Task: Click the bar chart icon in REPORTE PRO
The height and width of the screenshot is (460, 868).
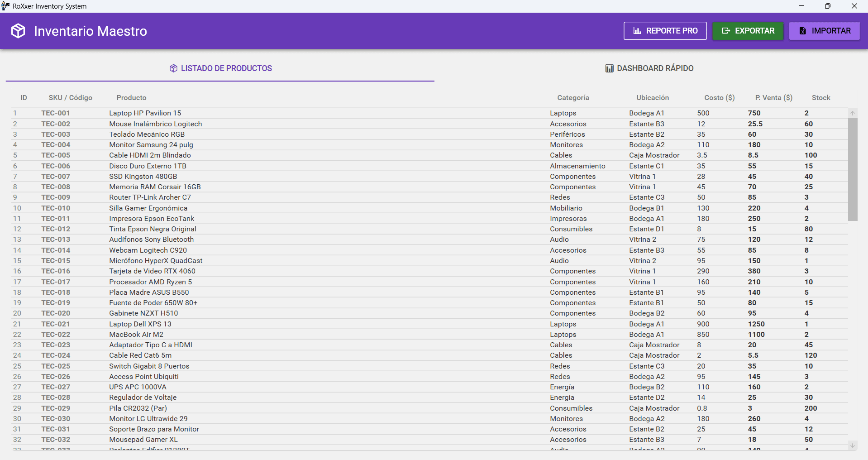Action: [637, 31]
